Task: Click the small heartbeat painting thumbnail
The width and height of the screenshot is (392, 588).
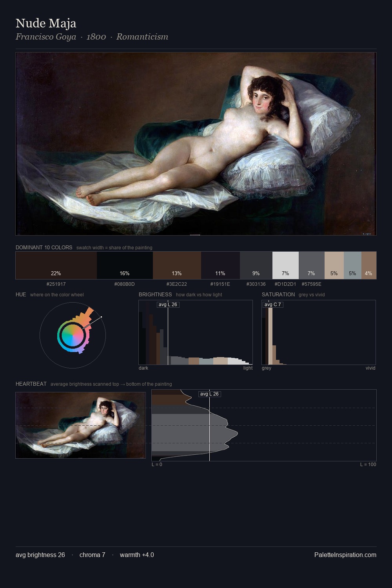Action: (x=80, y=425)
